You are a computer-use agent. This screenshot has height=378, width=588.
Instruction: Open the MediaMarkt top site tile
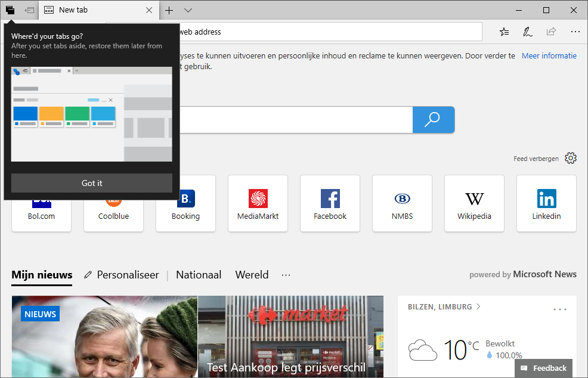pos(258,203)
